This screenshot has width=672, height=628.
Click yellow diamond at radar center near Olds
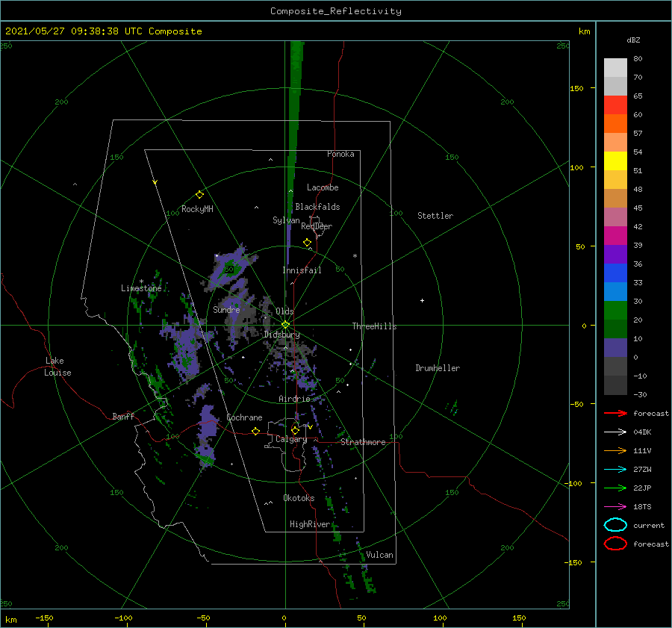[285, 325]
